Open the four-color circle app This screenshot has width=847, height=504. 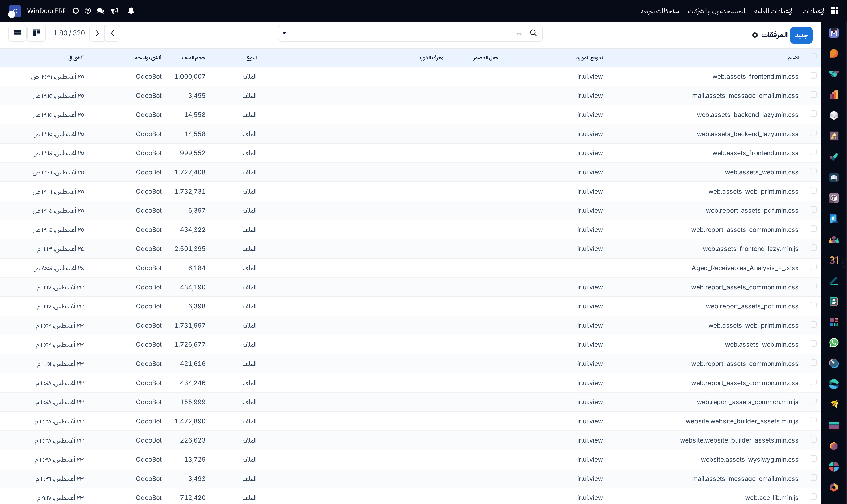(x=834, y=467)
